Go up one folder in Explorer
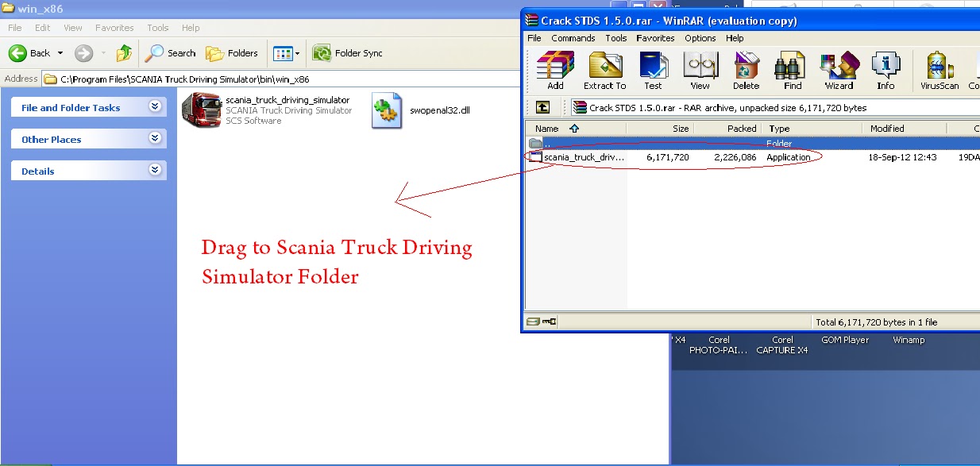Screen dimensions: 980x466 pyautogui.click(x=124, y=53)
